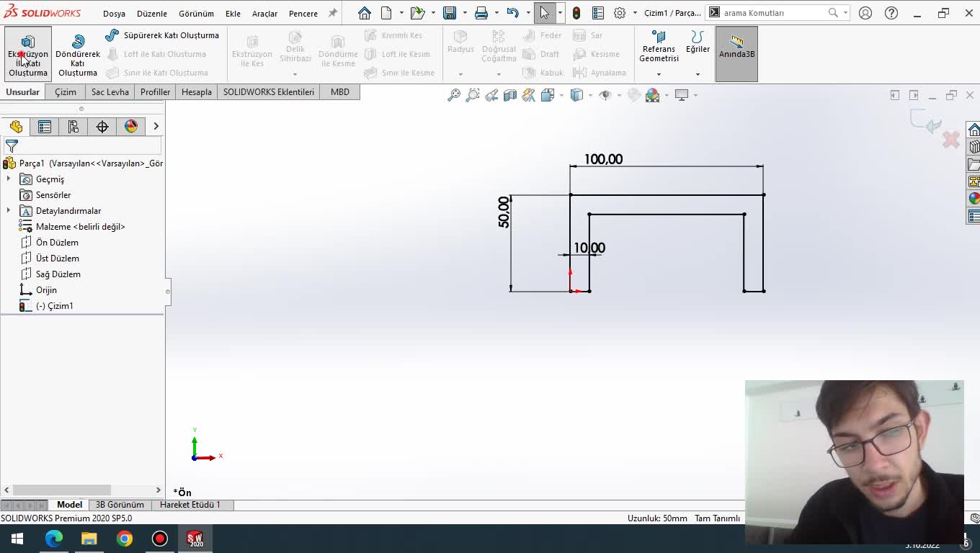
Task: Switch to the Hesapla tab
Action: click(x=197, y=92)
